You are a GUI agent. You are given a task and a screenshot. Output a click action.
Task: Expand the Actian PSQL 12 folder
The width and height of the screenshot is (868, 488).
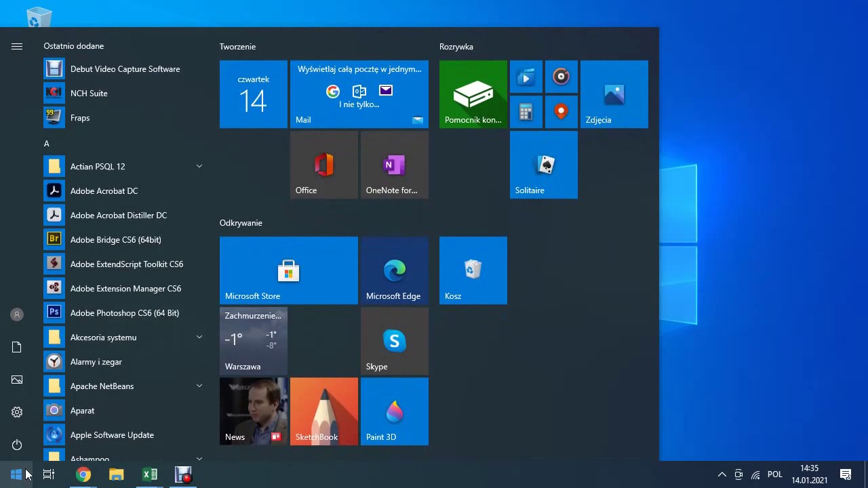[x=125, y=167]
